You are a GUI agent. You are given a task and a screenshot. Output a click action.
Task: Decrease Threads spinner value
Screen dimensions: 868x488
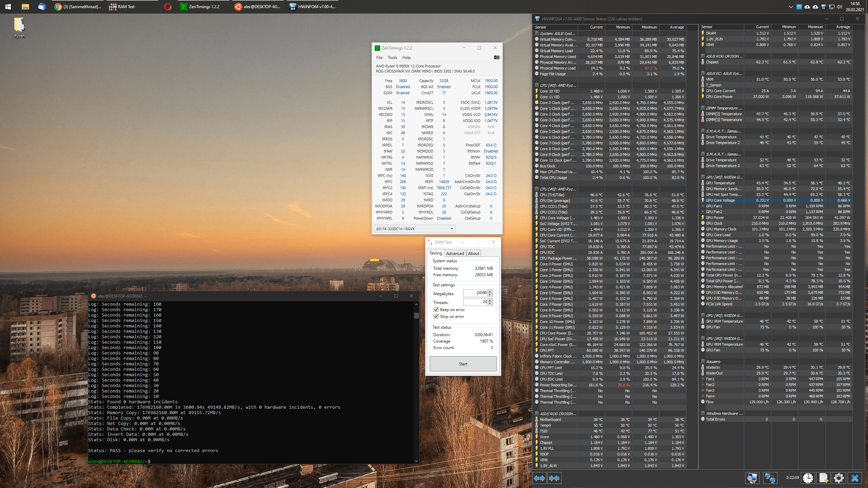point(490,304)
